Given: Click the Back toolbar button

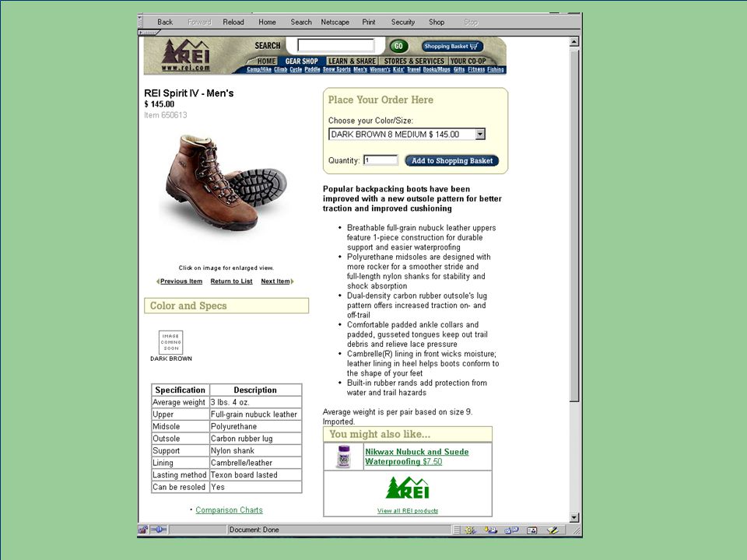Looking at the screenshot, I should pyautogui.click(x=165, y=22).
